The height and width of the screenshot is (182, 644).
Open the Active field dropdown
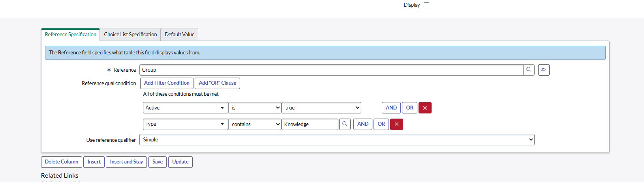pos(185,108)
